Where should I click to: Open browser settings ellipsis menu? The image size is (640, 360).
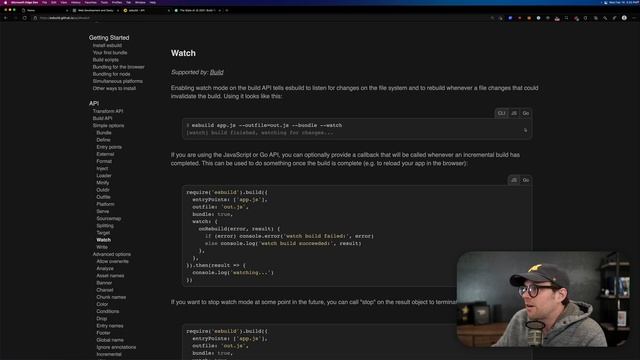coord(634,18)
